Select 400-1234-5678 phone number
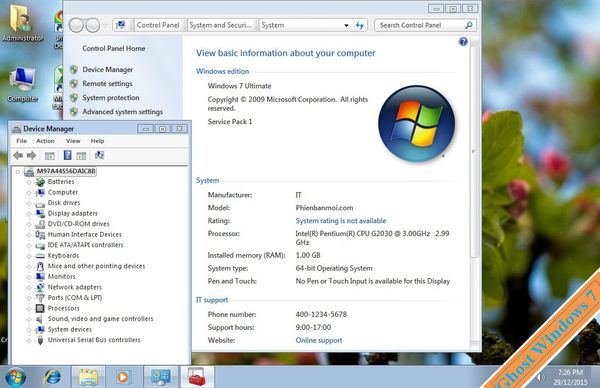The image size is (600, 388). (x=321, y=315)
